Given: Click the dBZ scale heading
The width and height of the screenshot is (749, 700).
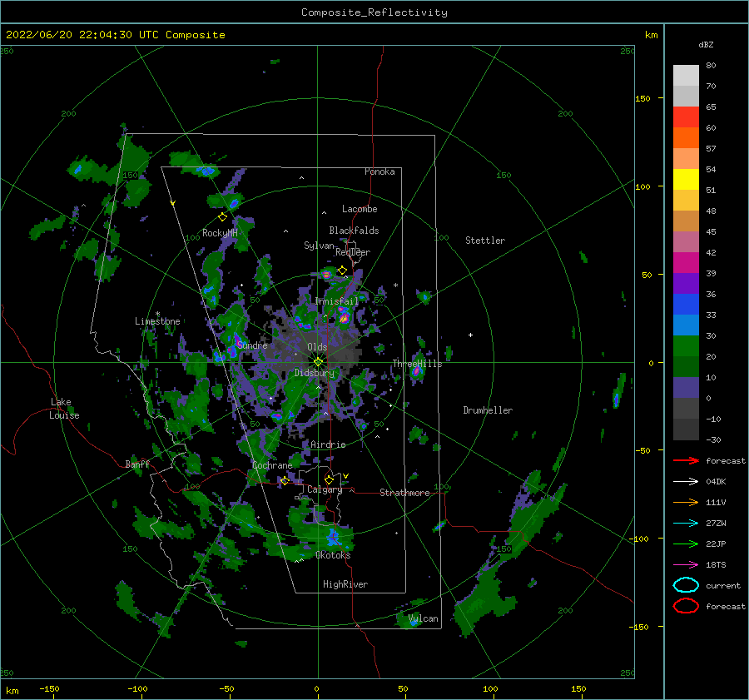Looking at the screenshot, I should [x=706, y=45].
